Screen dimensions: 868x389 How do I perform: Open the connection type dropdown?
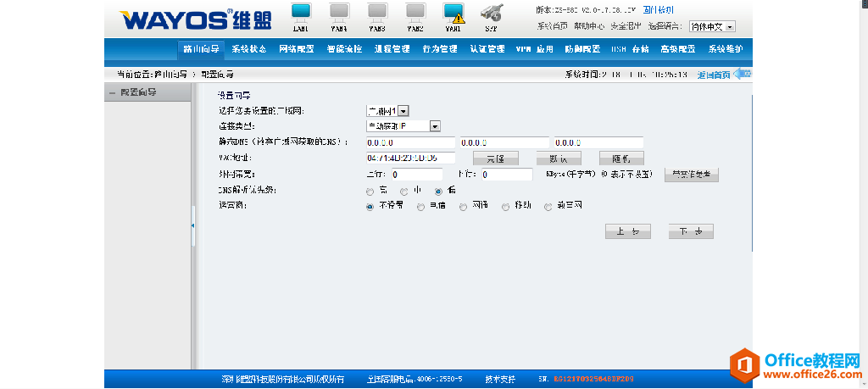coord(403,125)
